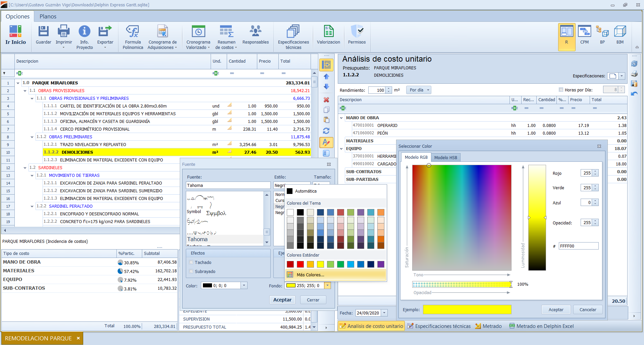This screenshot has height=345, width=644.
Task: Toggle the Horas por Día checkbox
Action: (x=561, y=90)
